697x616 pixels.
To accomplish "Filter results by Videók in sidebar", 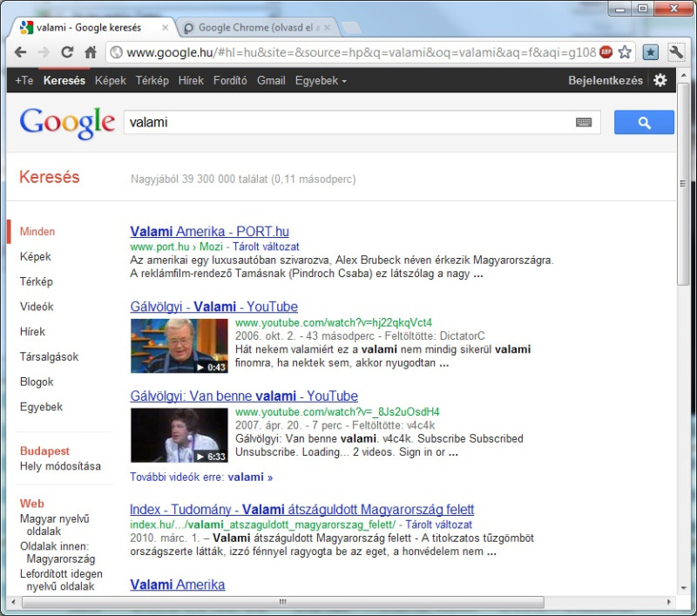I will coord(37,307).
